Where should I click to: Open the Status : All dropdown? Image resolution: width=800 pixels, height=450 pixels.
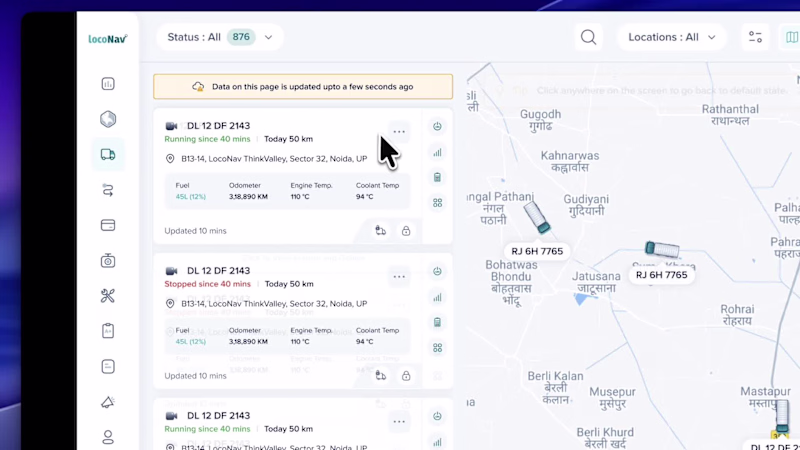(220, 37)
